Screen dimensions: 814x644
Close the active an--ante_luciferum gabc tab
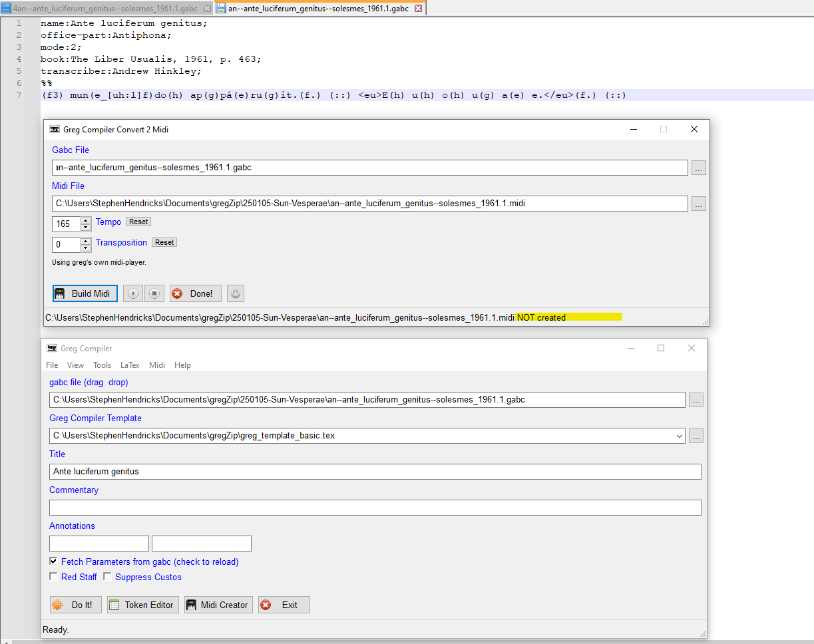[418, 9]
